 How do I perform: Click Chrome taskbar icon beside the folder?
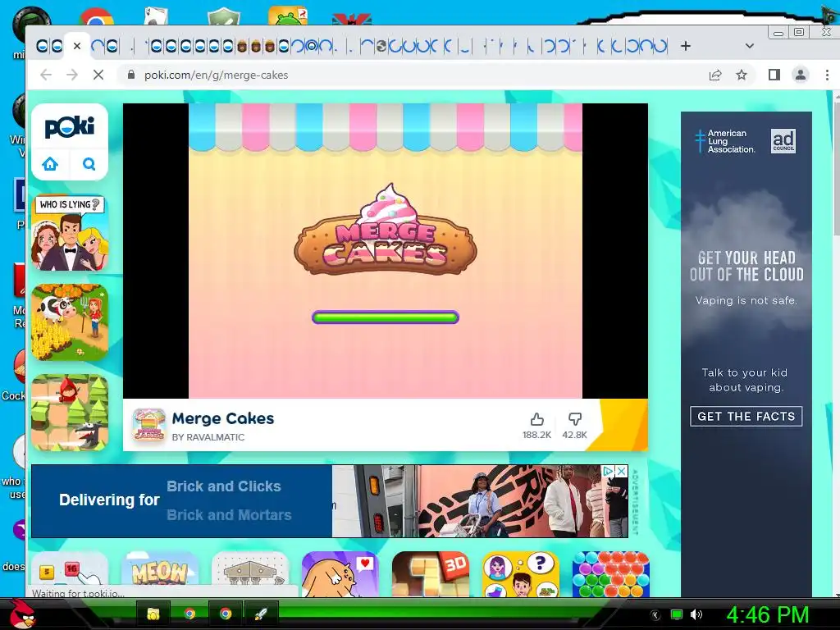click(x=189, y=614)
